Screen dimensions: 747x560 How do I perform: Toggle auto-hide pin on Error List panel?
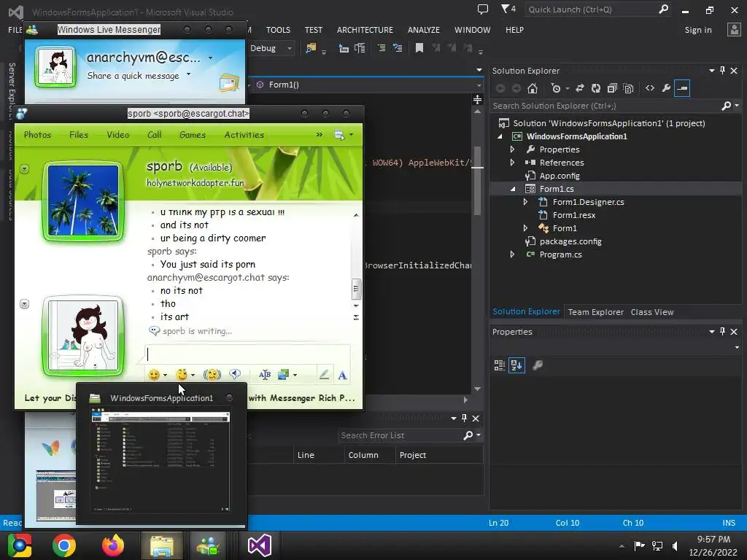click(464, 418)
